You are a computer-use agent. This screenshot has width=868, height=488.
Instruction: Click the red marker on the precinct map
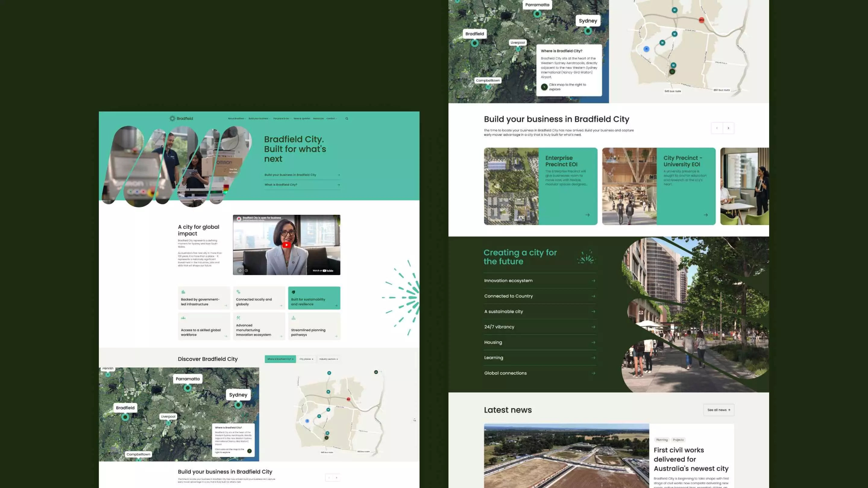click(x=701, y=20)
